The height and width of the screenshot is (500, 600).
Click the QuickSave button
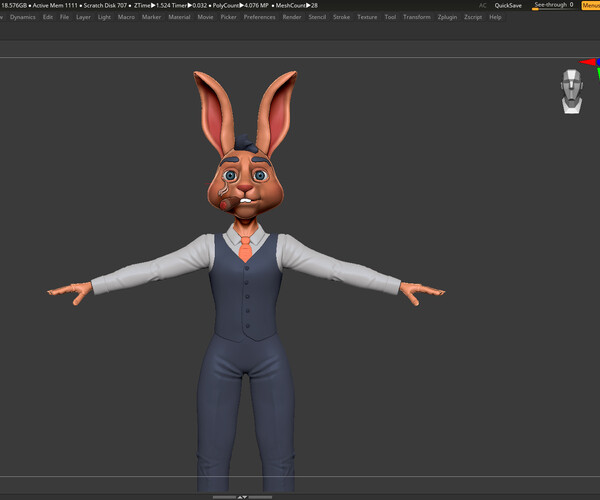[508, 5]
